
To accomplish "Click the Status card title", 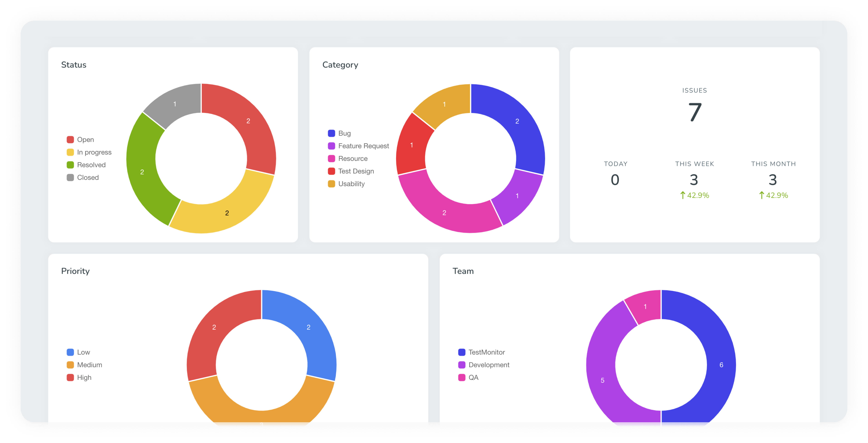I will pos(74,65).
